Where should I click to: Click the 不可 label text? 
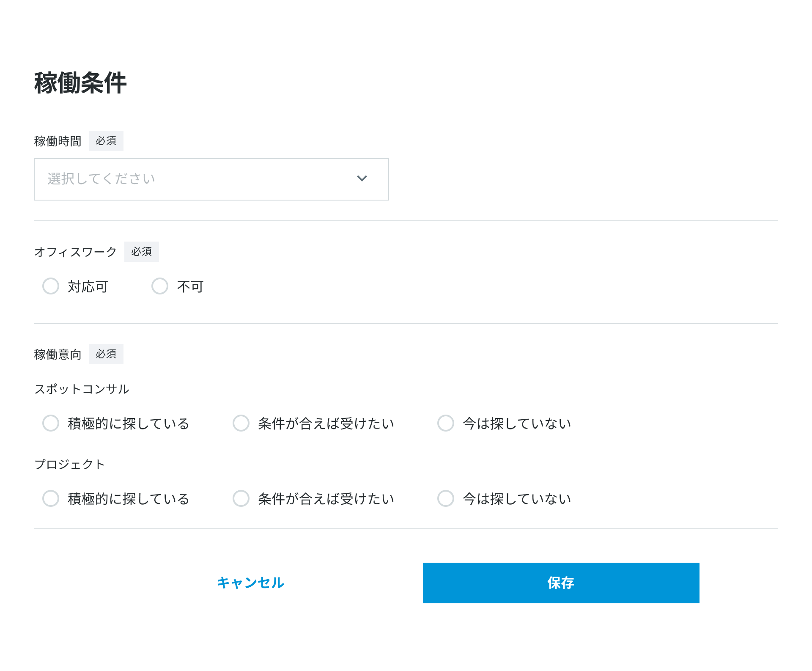click(x=190, y=287)
